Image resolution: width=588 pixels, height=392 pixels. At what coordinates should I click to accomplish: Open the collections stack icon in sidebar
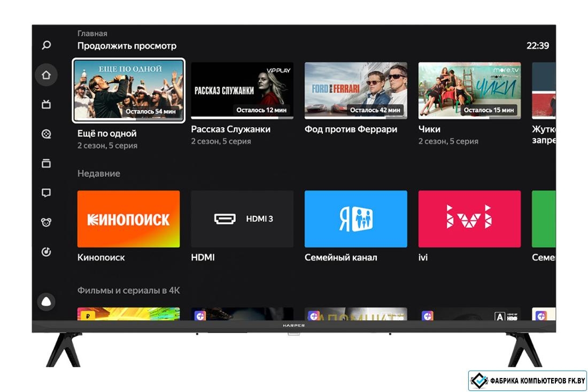[x=46, y=163]
